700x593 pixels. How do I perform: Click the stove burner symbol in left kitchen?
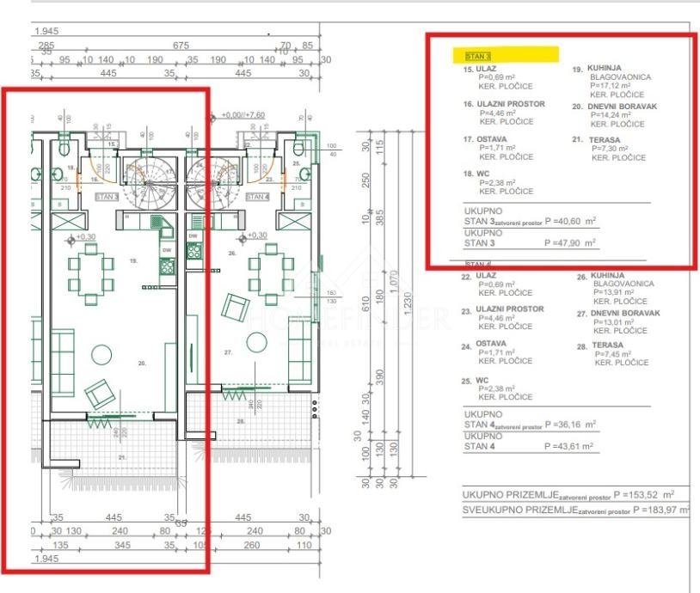[168, 267]
